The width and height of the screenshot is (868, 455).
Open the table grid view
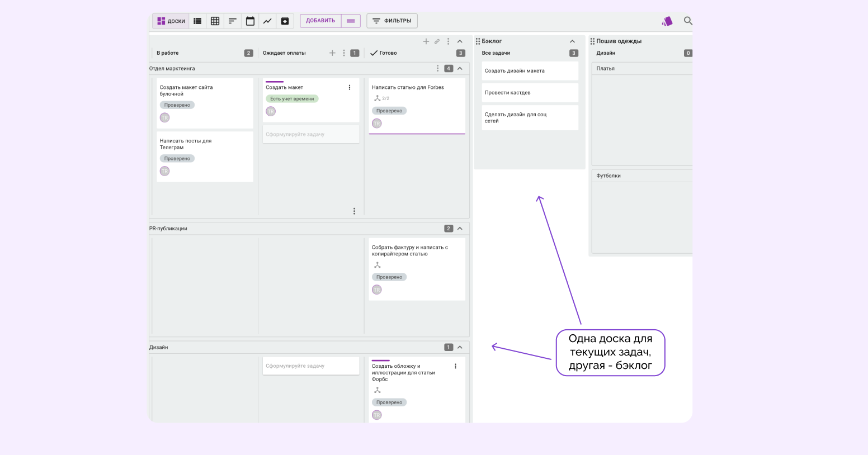point(215,21)
